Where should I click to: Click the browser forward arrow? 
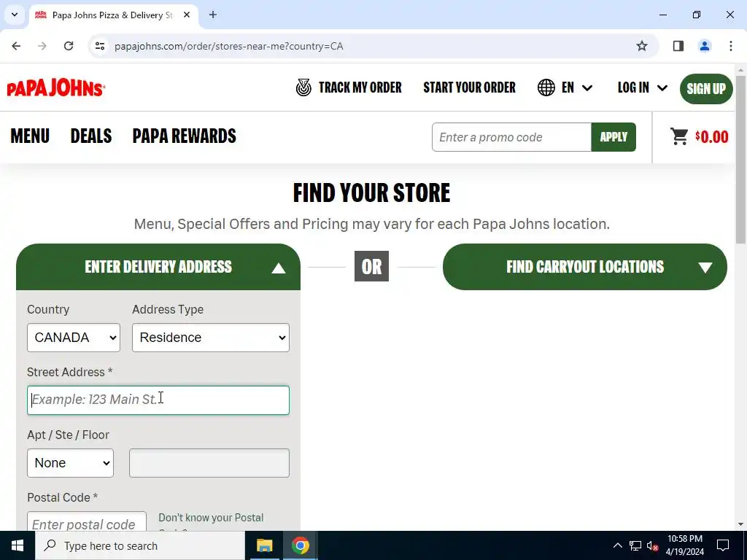pyautogui.click(x=42, y=46)
